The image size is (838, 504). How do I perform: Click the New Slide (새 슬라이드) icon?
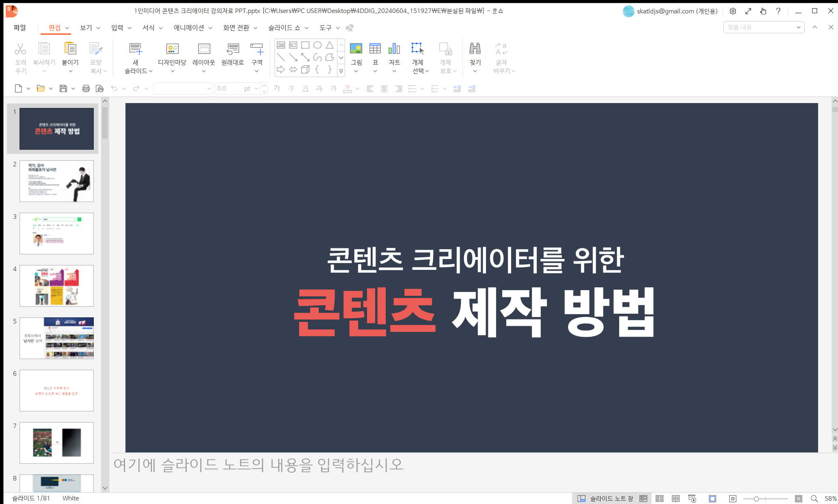pos(136,49)
